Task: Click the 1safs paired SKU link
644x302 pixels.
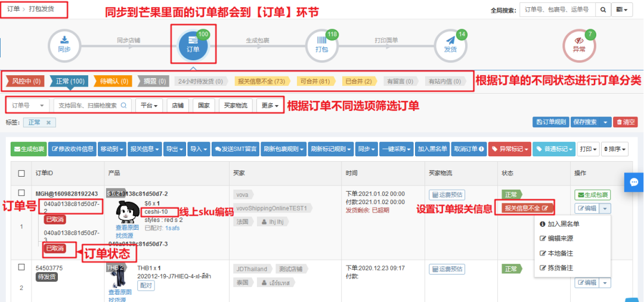Action: [172, 228]
